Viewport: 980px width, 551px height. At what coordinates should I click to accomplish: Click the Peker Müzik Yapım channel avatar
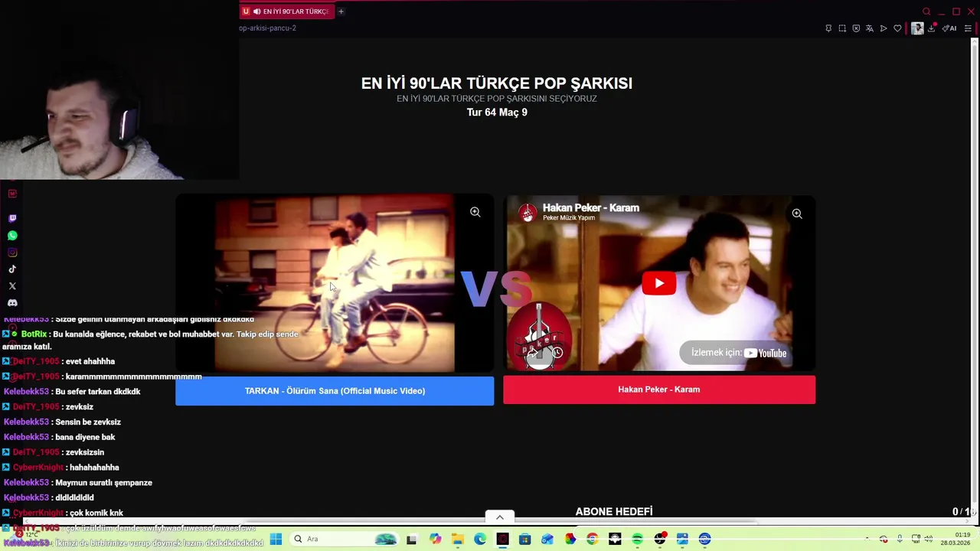point(528,214)
